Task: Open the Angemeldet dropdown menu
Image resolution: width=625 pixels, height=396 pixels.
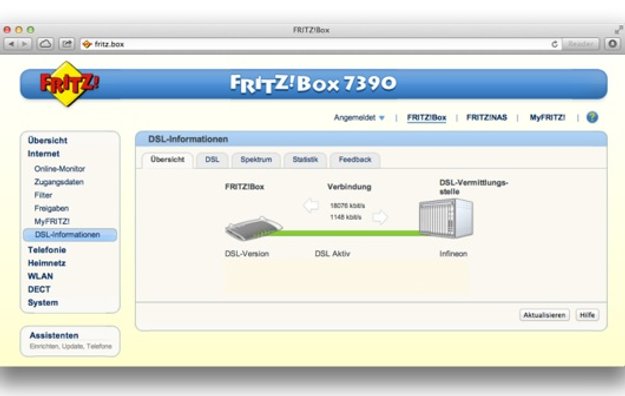Action: (x=359, y=118)
